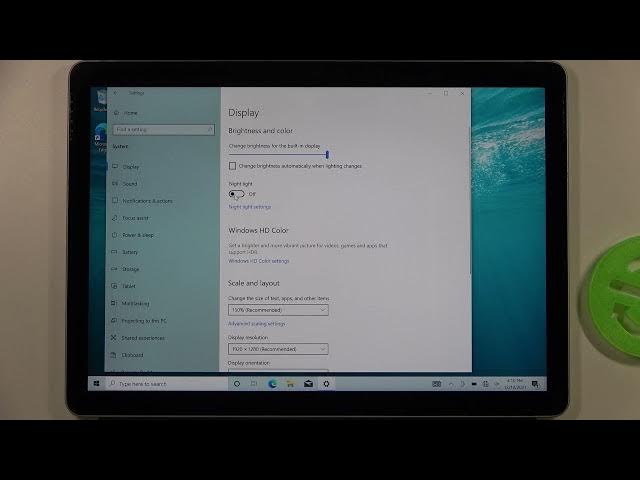The height and width of the screenshot is (480, 640).
Task: Click the taskbar clock and date
Action: (x=515, y=384)
